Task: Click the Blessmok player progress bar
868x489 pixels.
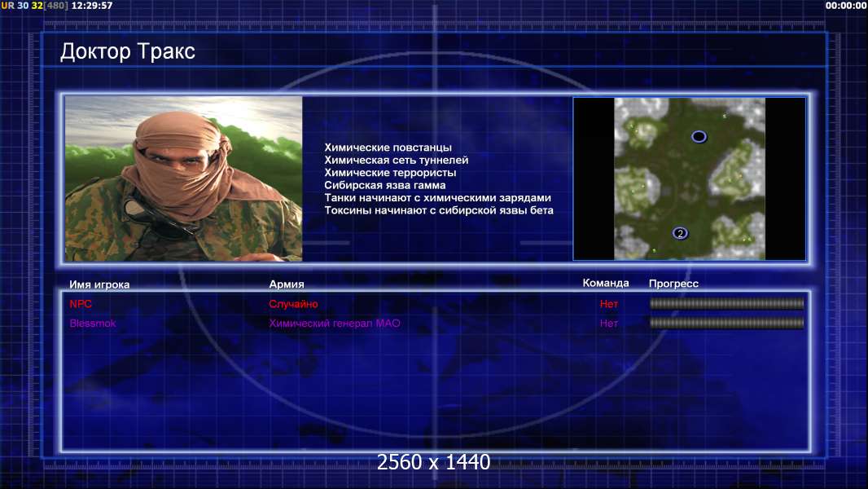Action: pyautogui.click(x=726, y=323)
